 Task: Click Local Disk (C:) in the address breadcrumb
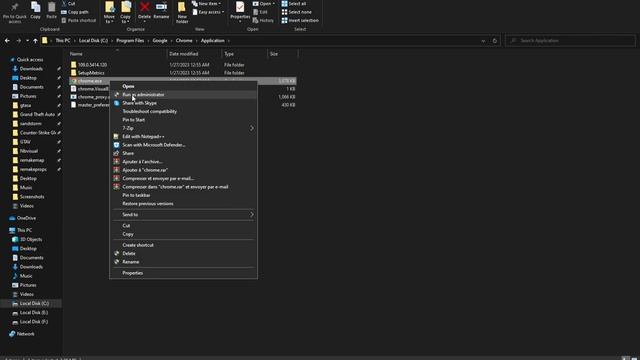tap(93, 41)
